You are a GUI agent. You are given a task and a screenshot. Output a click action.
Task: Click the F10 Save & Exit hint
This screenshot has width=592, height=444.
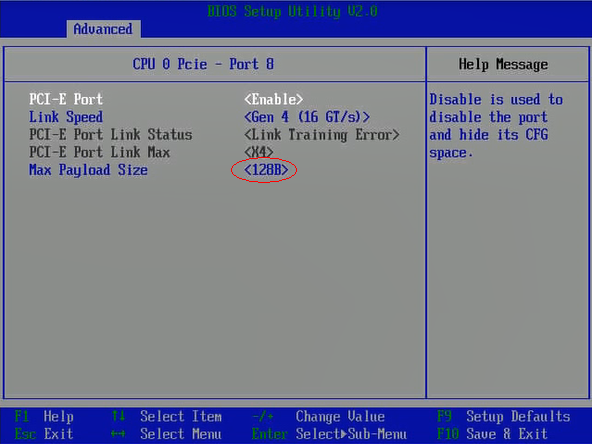pos(492,434)
